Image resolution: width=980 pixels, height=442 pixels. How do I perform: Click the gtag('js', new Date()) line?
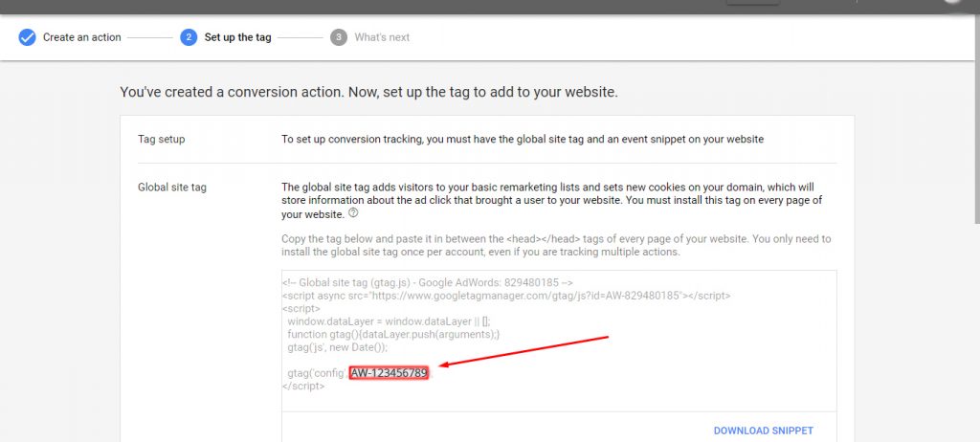point(338,347)
